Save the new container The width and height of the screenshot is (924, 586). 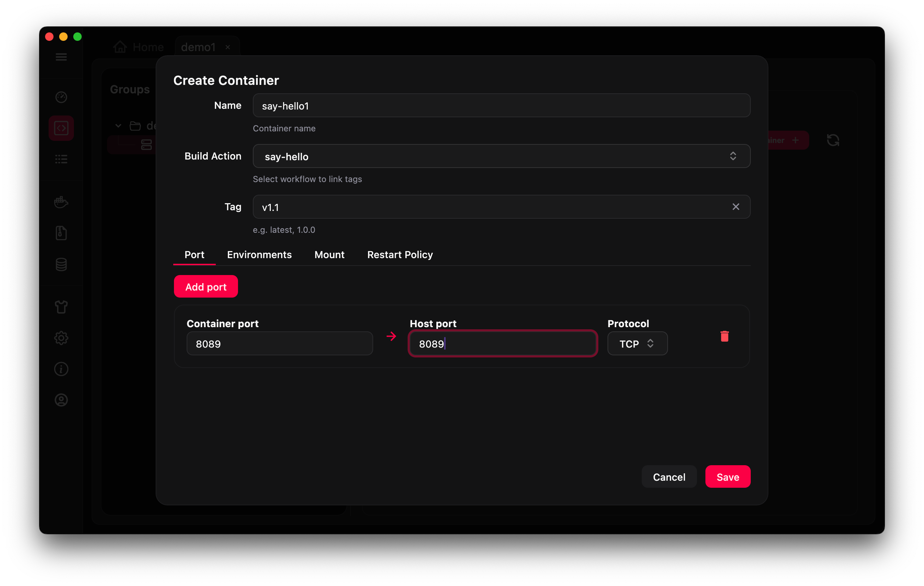[x=728, y=476]
